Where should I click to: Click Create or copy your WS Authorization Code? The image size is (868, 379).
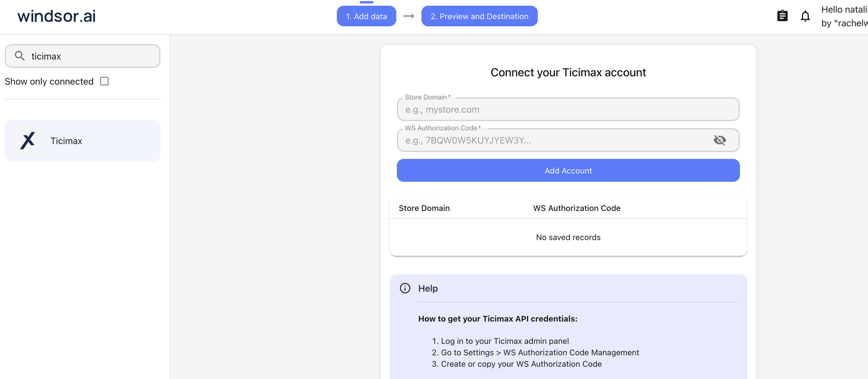(x=521, y=364)
